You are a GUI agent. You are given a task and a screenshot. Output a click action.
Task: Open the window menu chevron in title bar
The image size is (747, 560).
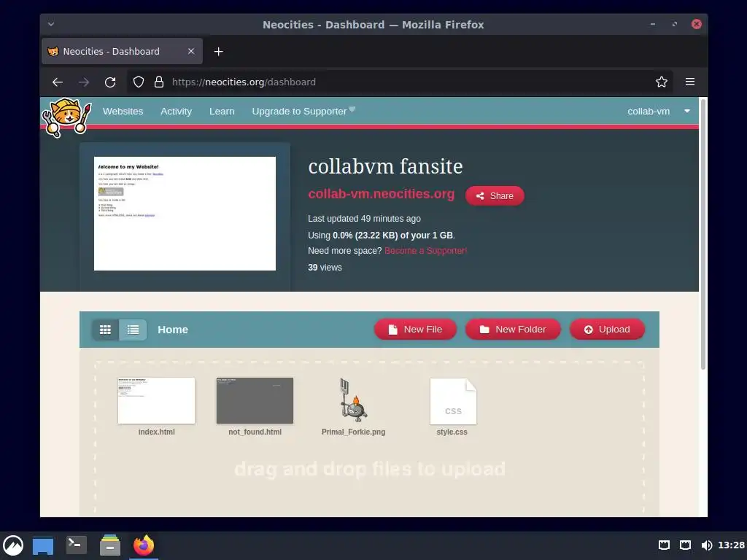pos(51,24)
